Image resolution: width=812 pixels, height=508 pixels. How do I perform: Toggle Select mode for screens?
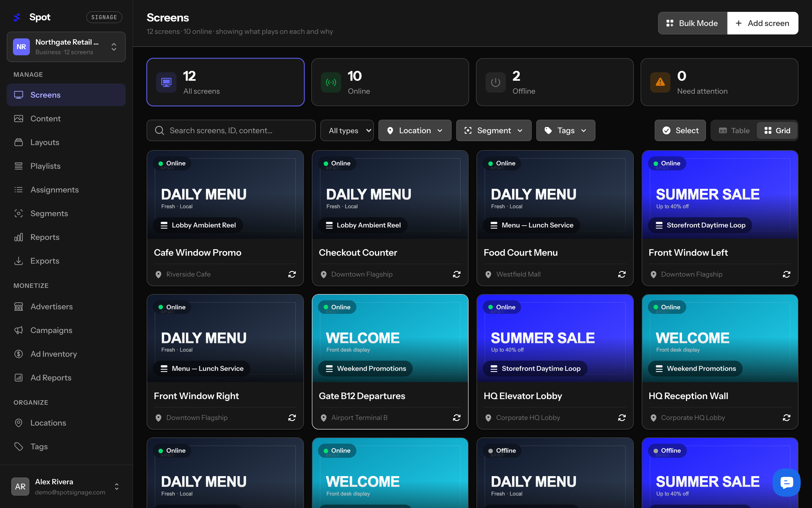(x=680, y=130)
